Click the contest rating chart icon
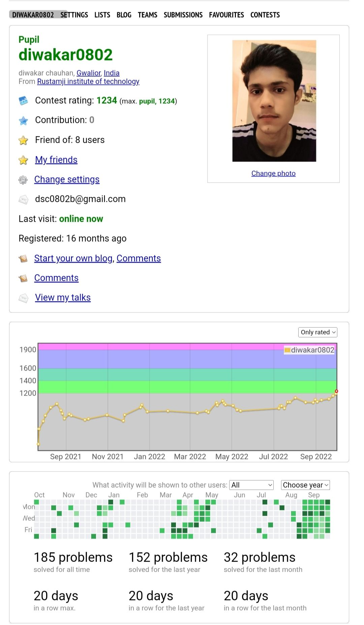This screenshot has height=625, width=364. 23,101
